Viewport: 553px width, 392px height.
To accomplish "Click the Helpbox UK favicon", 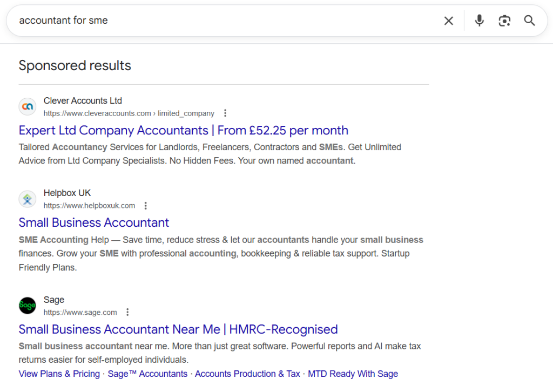I will [x=28, y=199].
